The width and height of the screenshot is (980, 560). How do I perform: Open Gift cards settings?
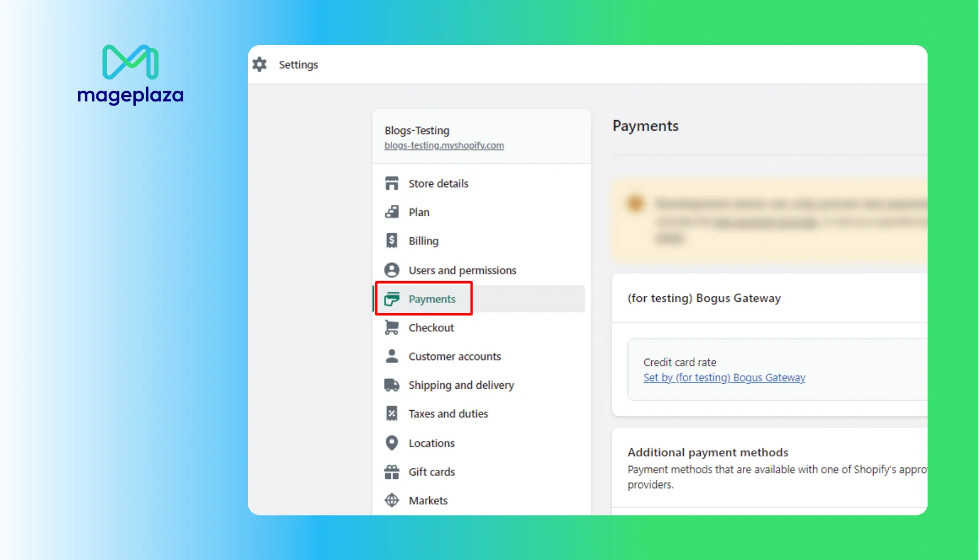coord(479,472)
